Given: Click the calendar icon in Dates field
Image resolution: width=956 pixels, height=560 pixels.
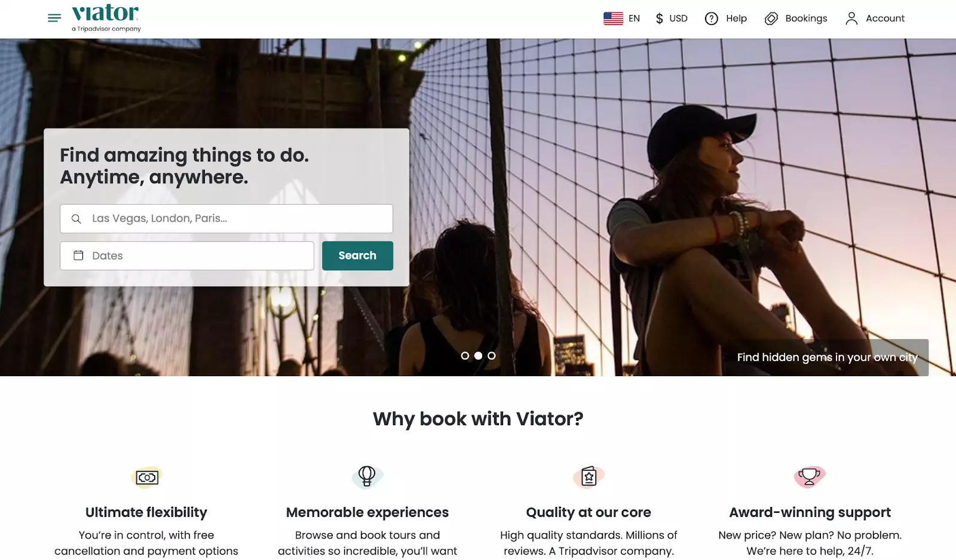Looking at the screenshot, I should click(x=78, y=256).
